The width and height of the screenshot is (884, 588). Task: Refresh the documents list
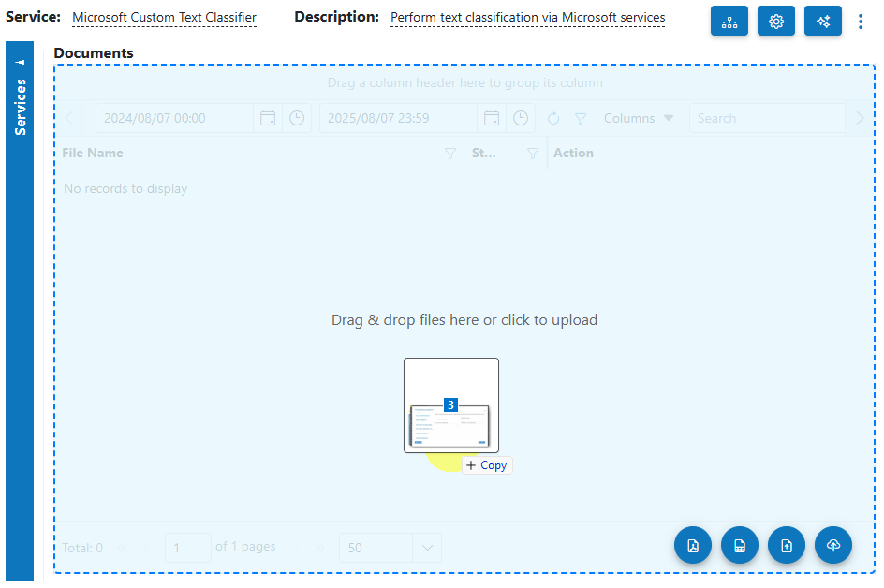tap(552, 118)
